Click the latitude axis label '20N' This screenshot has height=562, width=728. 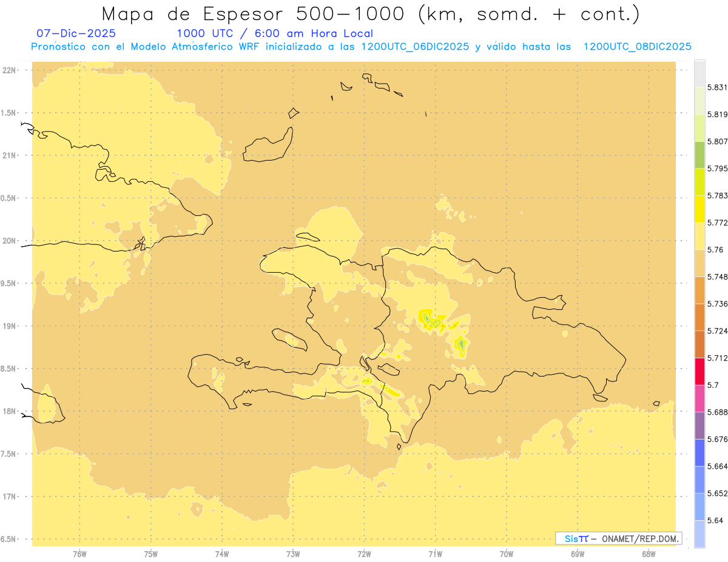pos(10,241)
